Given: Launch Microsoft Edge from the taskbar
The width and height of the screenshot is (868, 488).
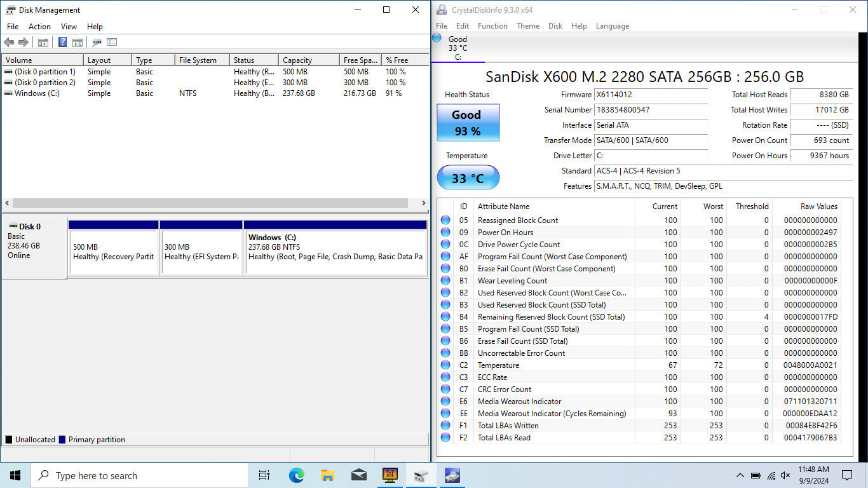Looking at the screenshot, I should (296, 475).
